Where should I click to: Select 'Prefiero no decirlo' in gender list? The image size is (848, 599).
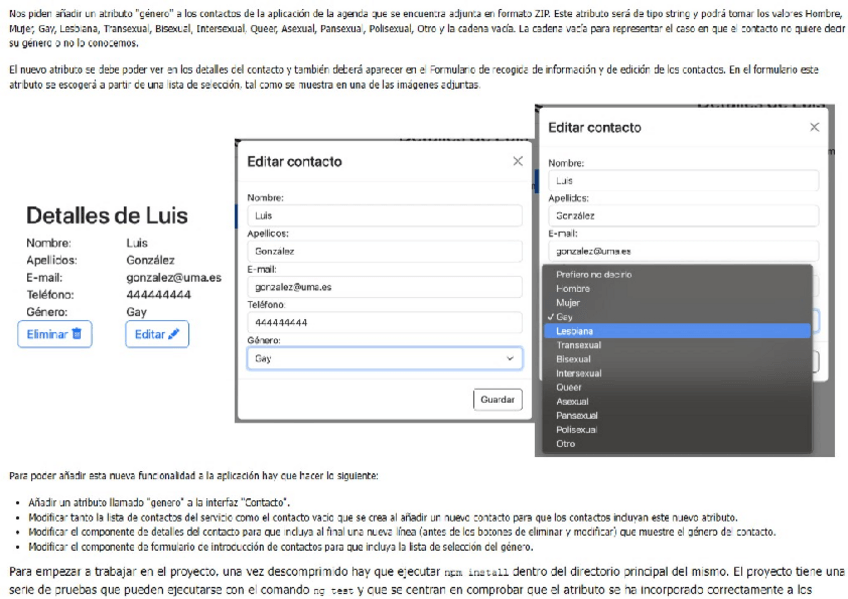677,275
